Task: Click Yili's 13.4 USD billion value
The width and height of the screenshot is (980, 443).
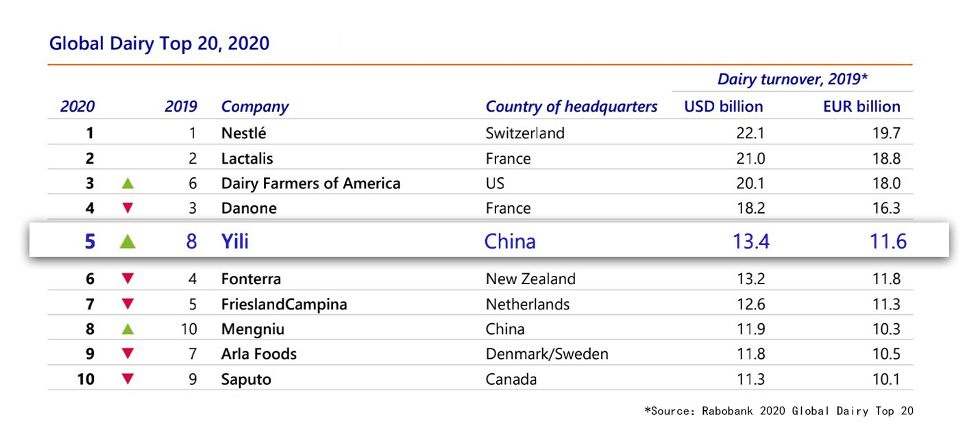Action: pos(750,241)
